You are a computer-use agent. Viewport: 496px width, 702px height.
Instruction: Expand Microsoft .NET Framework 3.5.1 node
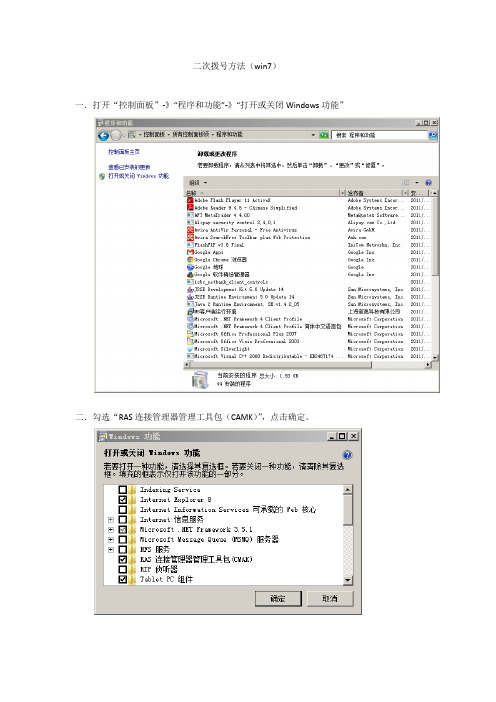coord(111,530)
